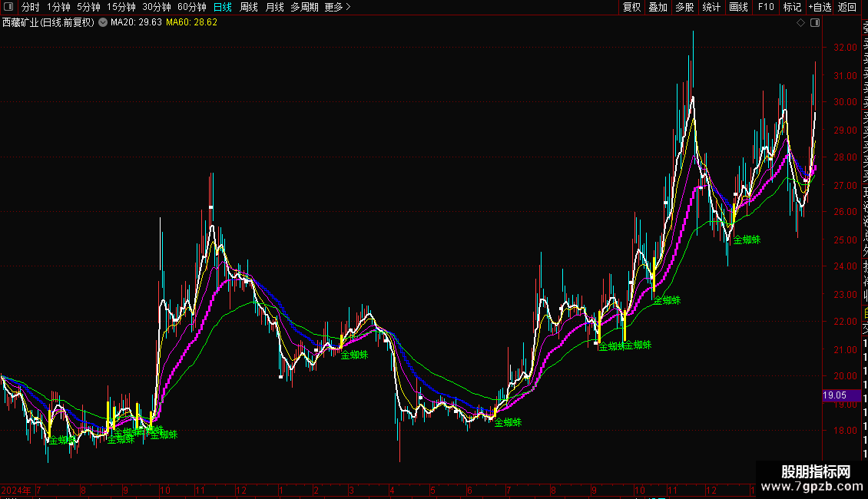Expand indicator dropdown beside 西藏矿业 title

103,23
